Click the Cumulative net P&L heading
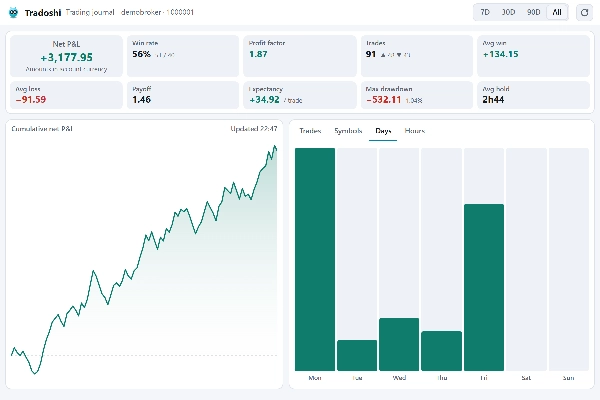This screenshot has width=600, height=400. tap(42, 129)
